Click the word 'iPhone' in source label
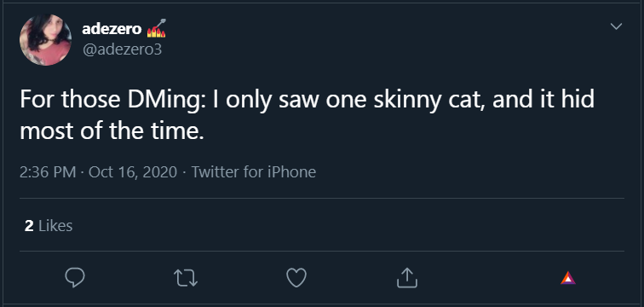 coord(291,171)
